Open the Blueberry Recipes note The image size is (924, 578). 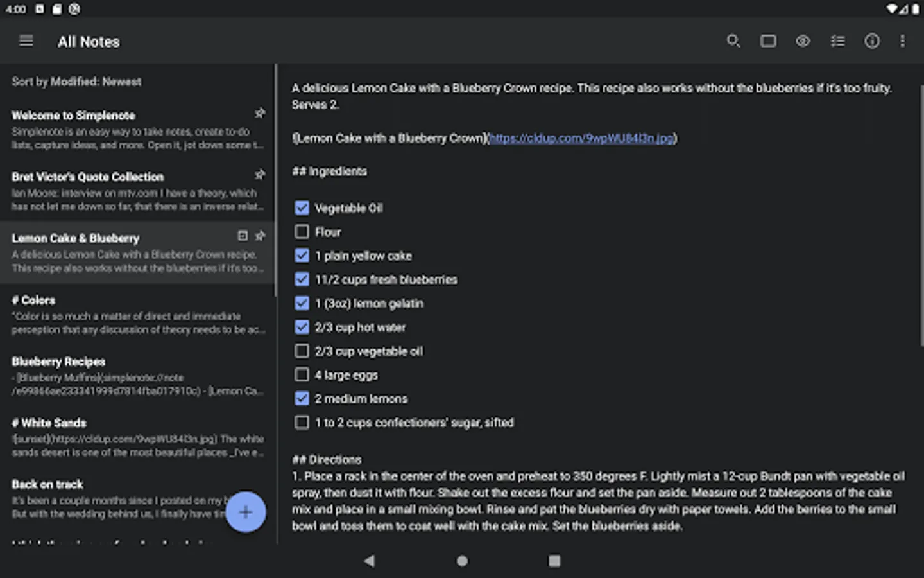pyautogui.click(x=137, y=376)
